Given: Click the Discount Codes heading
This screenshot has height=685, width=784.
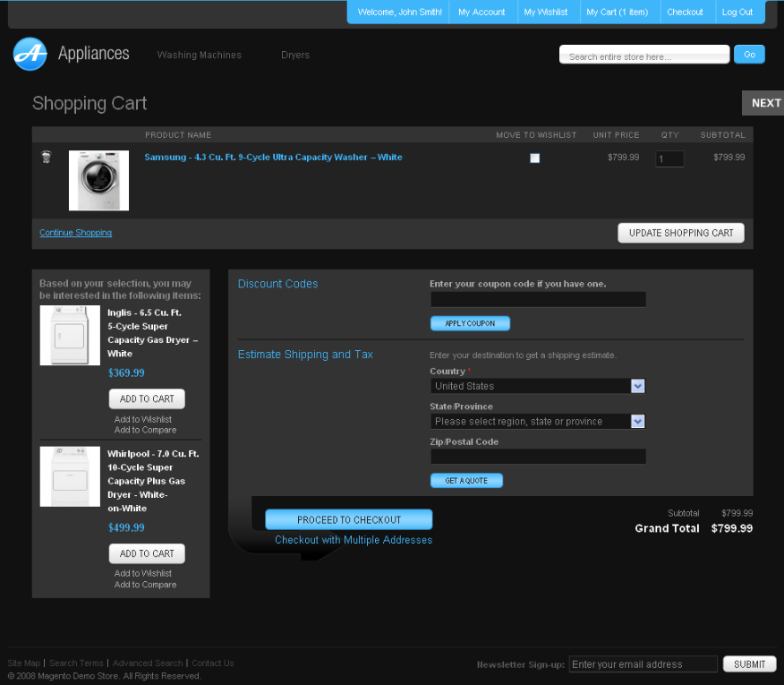Looking at the screenshot, I should (278, 284).
